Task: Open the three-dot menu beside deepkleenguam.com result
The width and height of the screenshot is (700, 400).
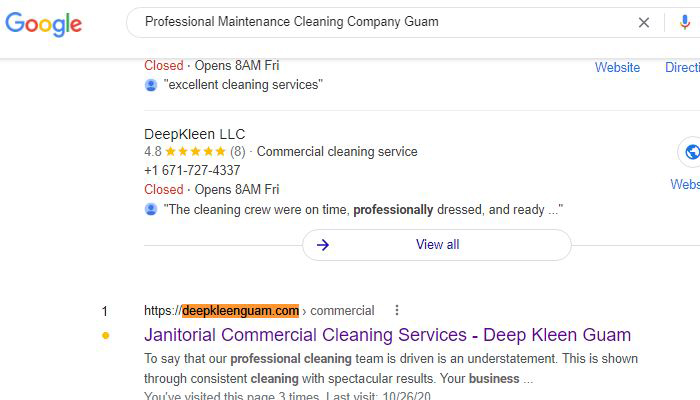Action: 397,310
